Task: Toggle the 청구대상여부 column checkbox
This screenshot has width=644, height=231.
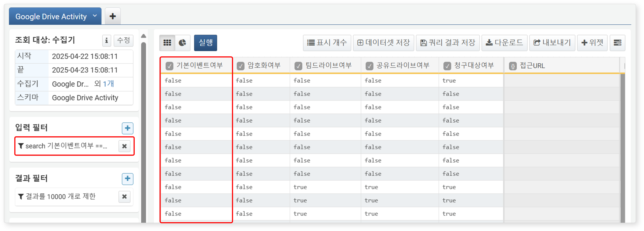Action: coord(447,66)
